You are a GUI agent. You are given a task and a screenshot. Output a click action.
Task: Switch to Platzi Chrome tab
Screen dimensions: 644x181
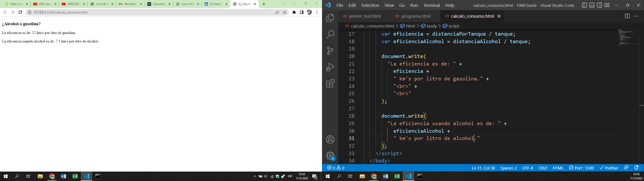pos(16,4)
